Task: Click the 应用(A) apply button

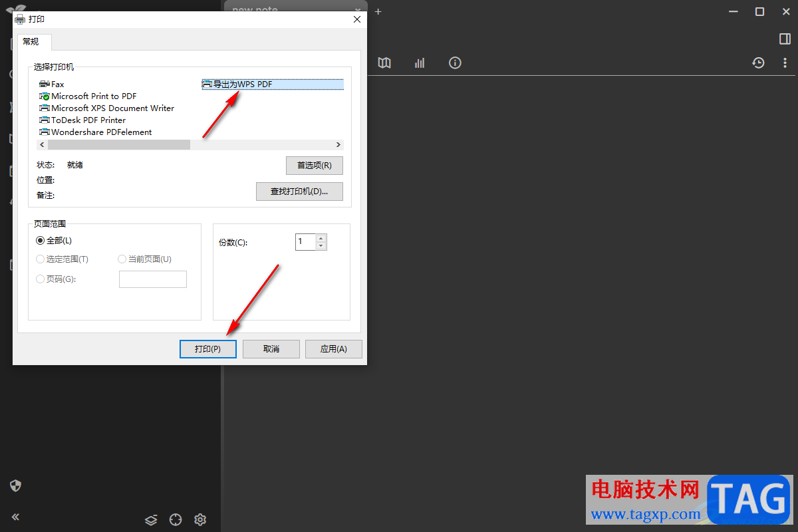Action: click(x=334, y=349)
